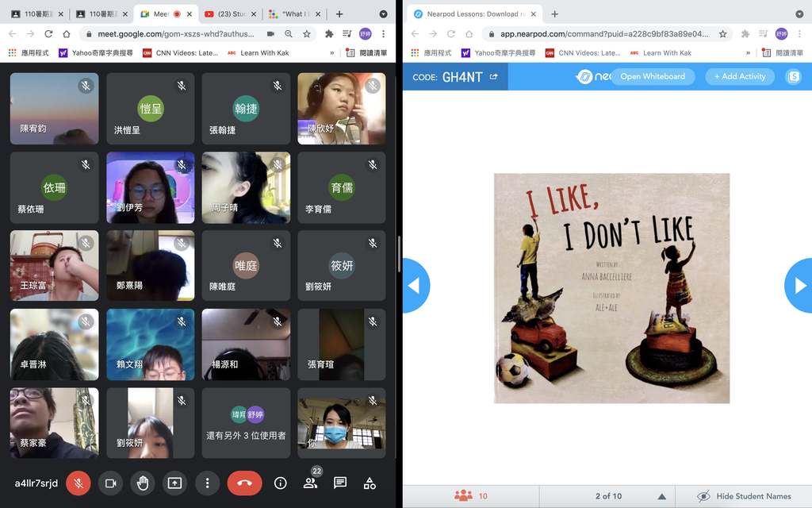Screen dimensions: 812x508
Task: Click the 還有另外 3 位使用者 tile
Action: 246,423
